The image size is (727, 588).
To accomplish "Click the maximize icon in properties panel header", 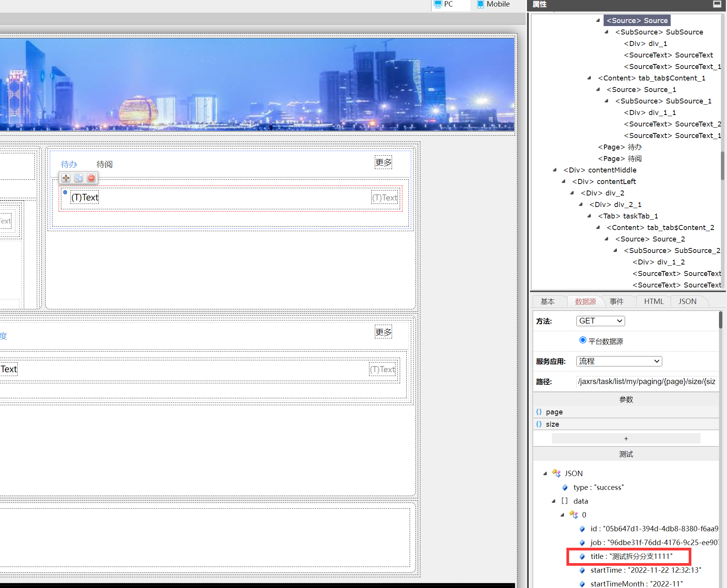I will coord(717,4).
